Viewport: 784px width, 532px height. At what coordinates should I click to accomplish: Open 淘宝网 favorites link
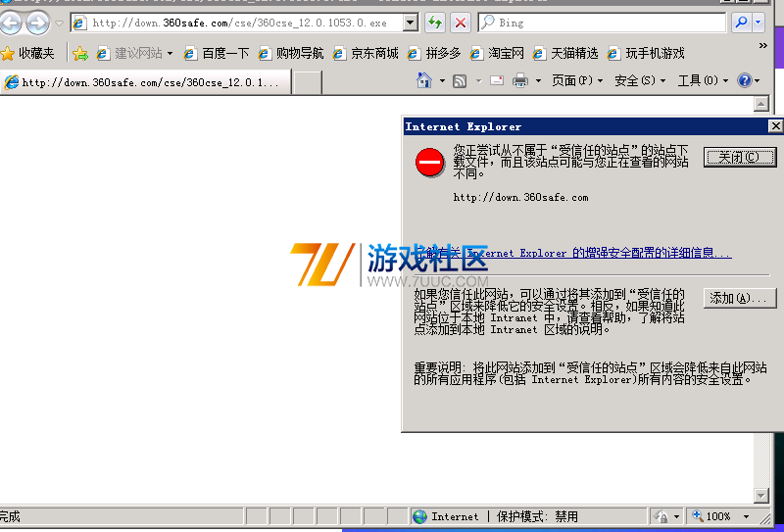(497, 54)
